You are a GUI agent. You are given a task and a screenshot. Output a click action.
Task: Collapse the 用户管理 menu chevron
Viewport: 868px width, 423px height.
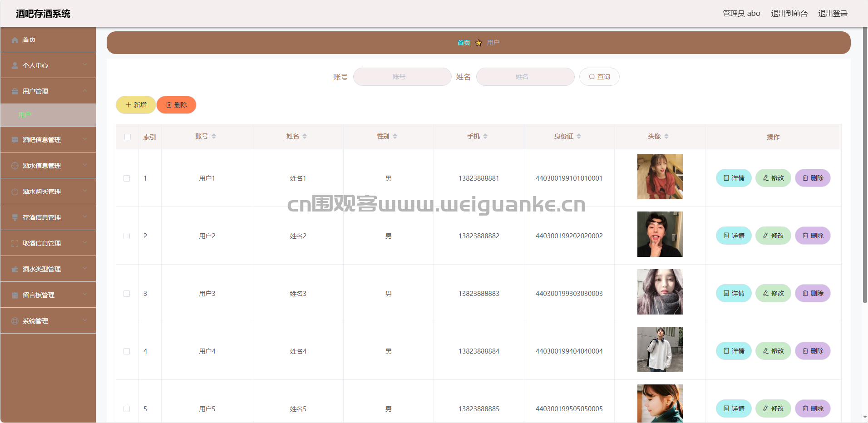(85, 91)
